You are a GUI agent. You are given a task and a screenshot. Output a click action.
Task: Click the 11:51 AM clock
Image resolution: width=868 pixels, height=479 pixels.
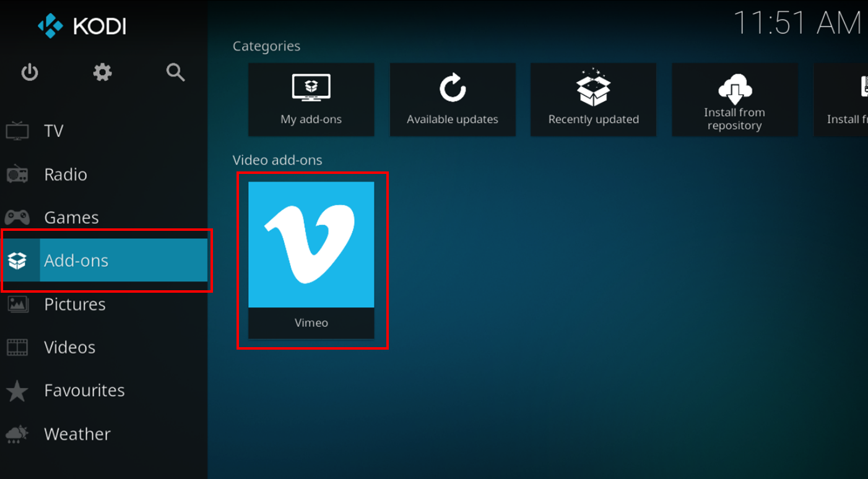pyautogui.click(x=797, y=24)
